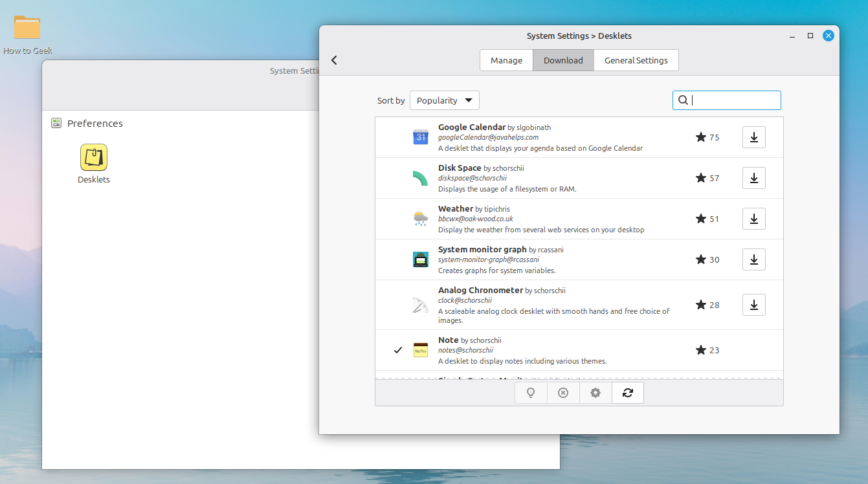Maximize the Desklets settings window
The height and width of the screenshot is (484, 868).
coord(810,36)
